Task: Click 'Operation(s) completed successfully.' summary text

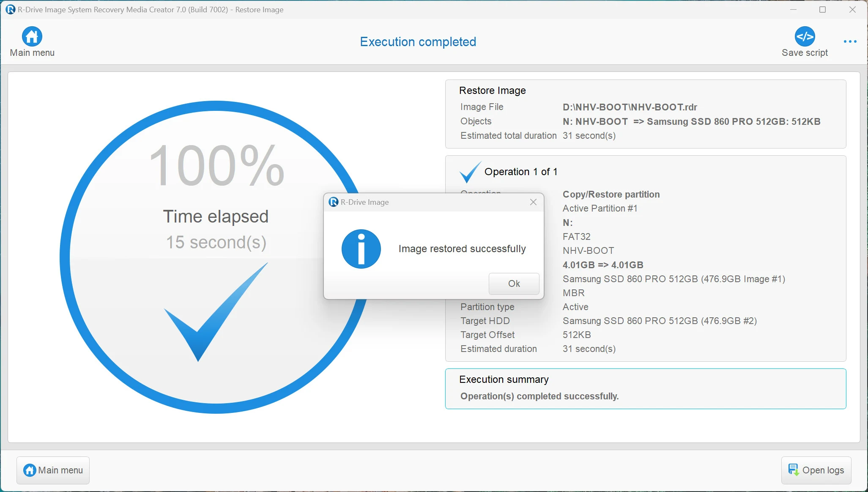Action: [x=539, y=396]
